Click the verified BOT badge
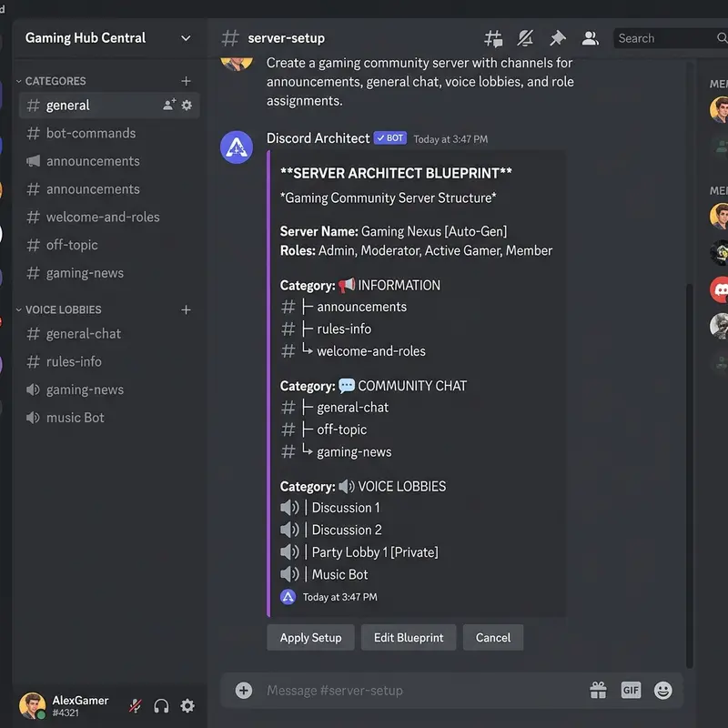 [390, 138]
